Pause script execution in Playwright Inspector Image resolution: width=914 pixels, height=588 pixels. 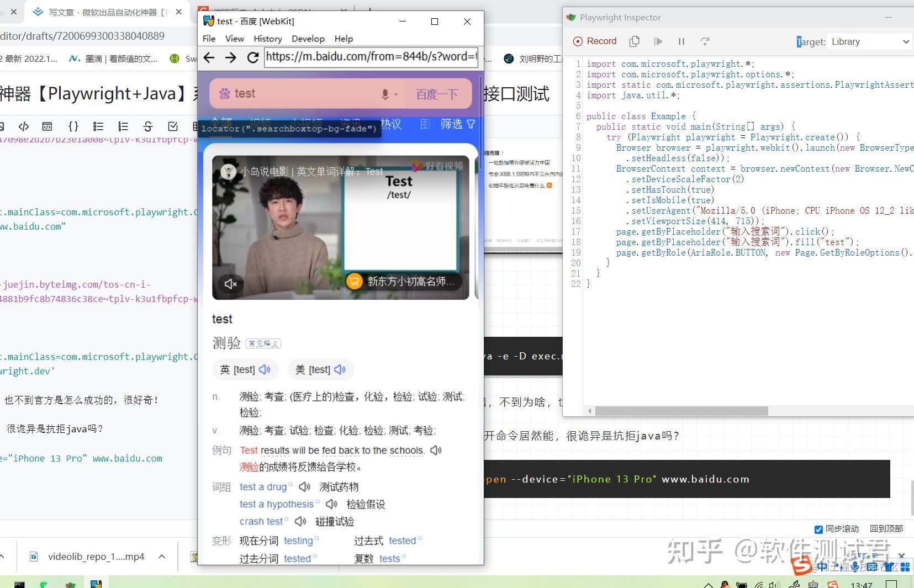coord(680,41)
